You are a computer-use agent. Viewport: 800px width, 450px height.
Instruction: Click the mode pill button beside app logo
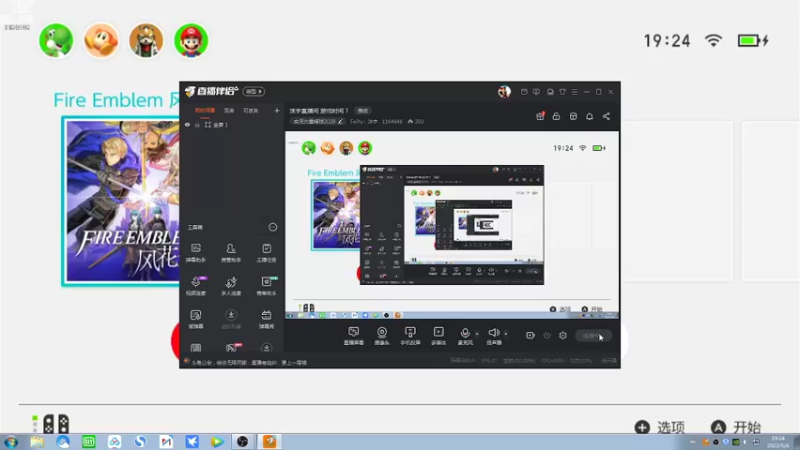coord(254,91)
